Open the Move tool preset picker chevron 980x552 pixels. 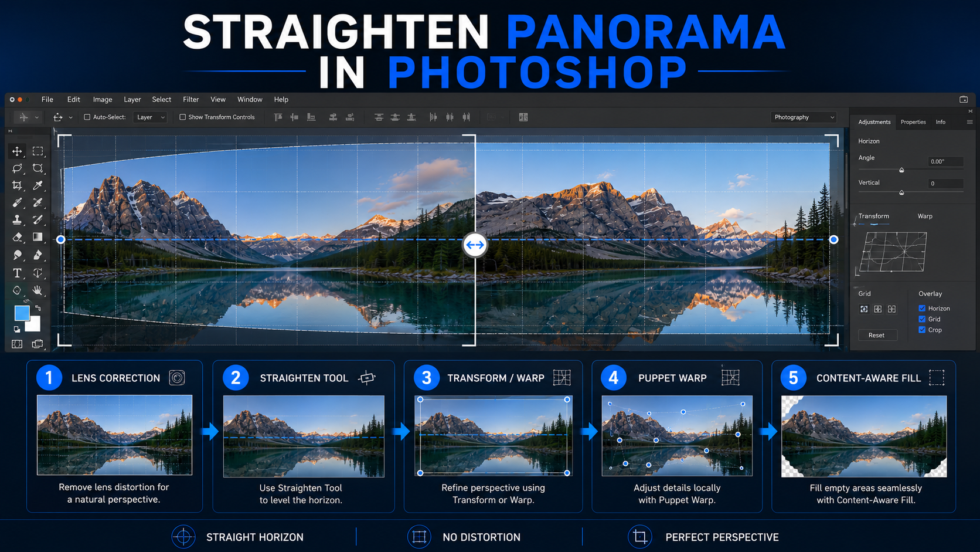[x=36, y=117]
